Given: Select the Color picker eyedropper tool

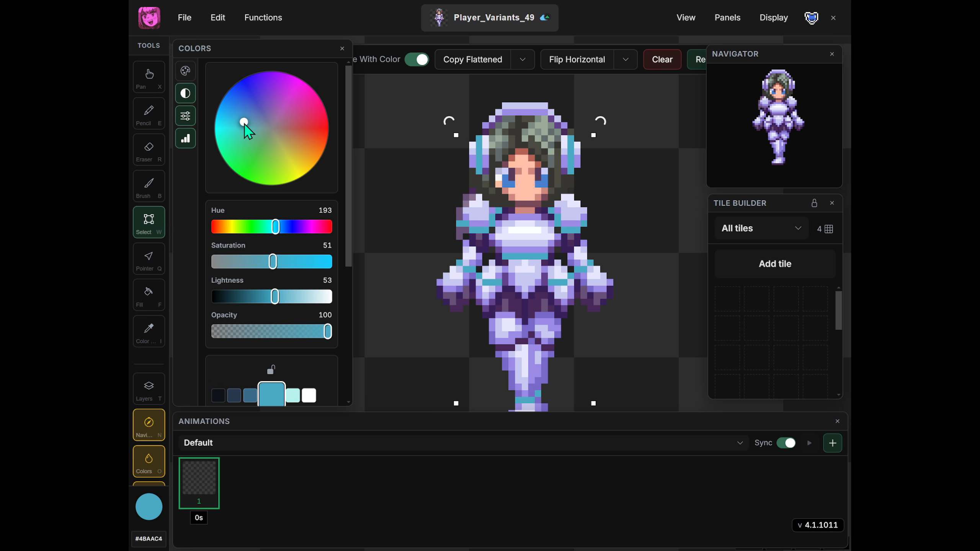Looking at the screenshot, I should pyautogui.click(x=149, y=332).
